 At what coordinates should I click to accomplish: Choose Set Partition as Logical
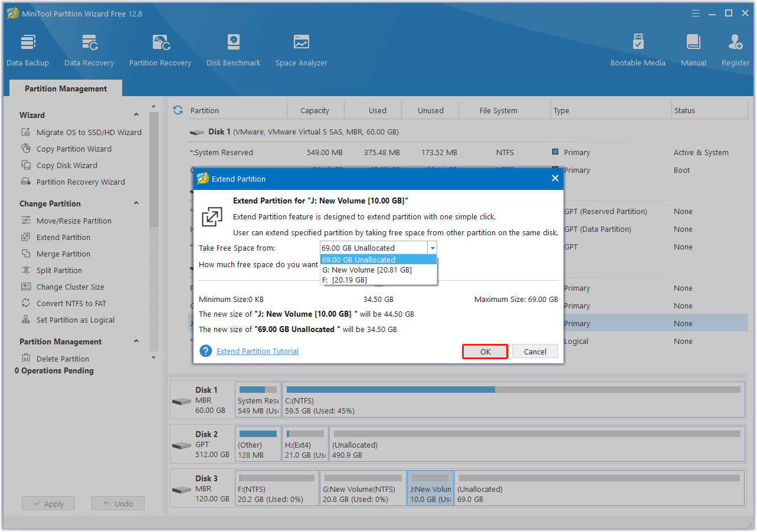coord(68,320)
